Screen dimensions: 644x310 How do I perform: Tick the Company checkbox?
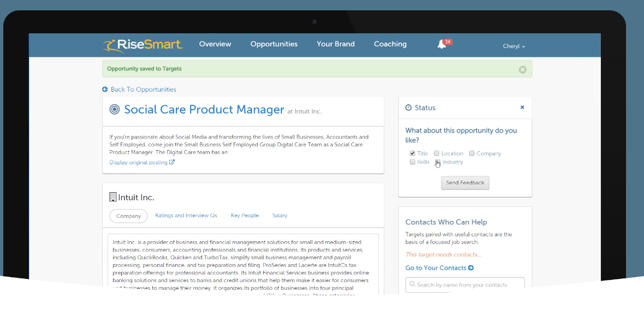click(471, 153)
